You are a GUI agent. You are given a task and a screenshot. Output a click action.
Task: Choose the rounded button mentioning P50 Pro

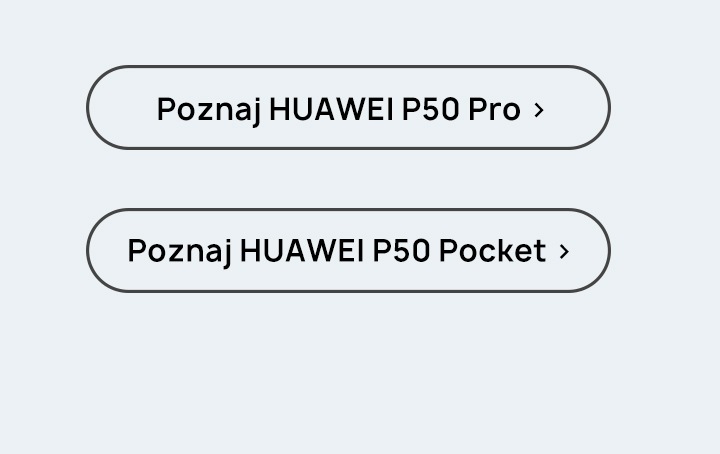click(348, 107)
